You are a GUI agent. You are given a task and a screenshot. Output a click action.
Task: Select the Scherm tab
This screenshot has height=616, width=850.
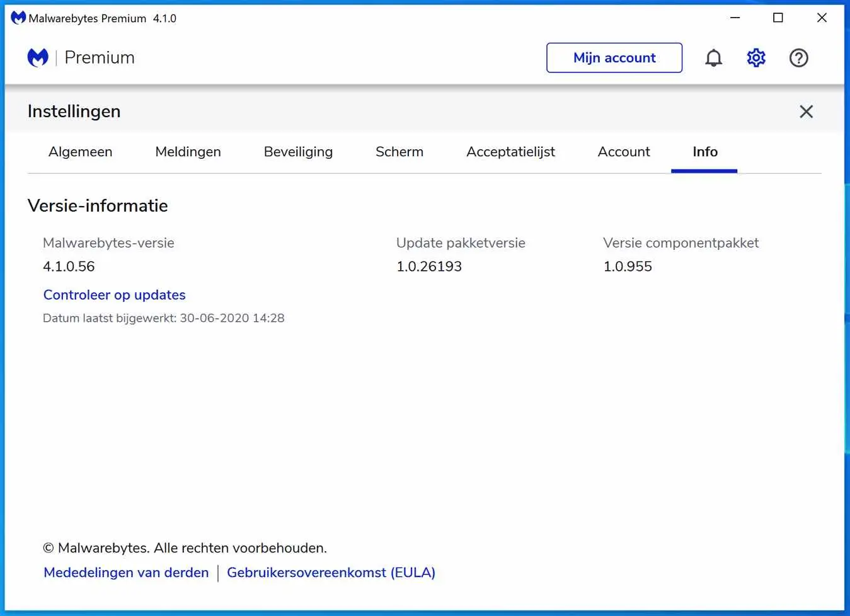coord(399,152)
